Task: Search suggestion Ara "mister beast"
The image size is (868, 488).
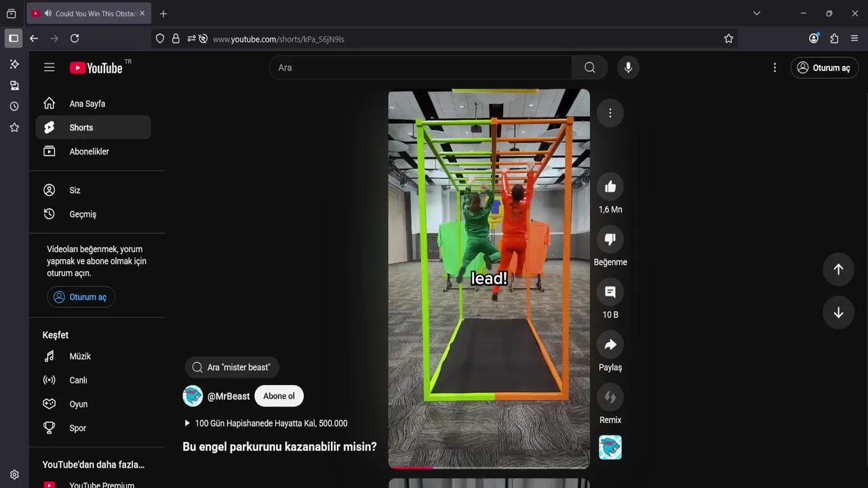Action: (231, 367)
